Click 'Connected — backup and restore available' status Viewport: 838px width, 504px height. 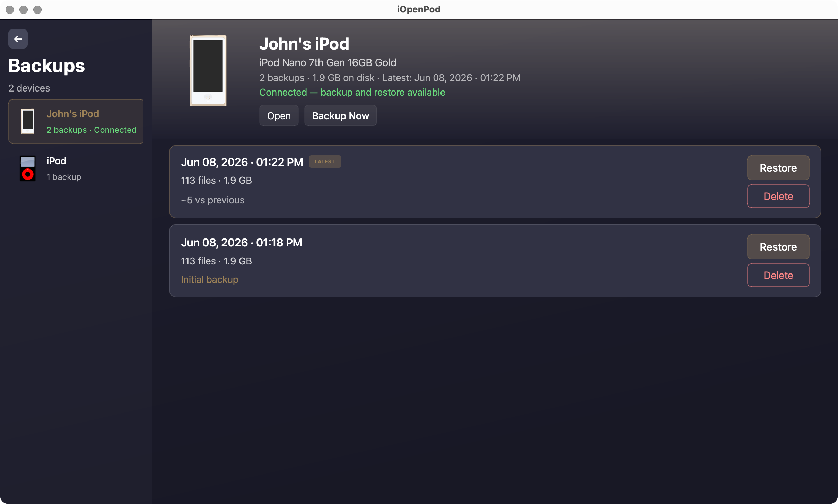pos(352,92)
